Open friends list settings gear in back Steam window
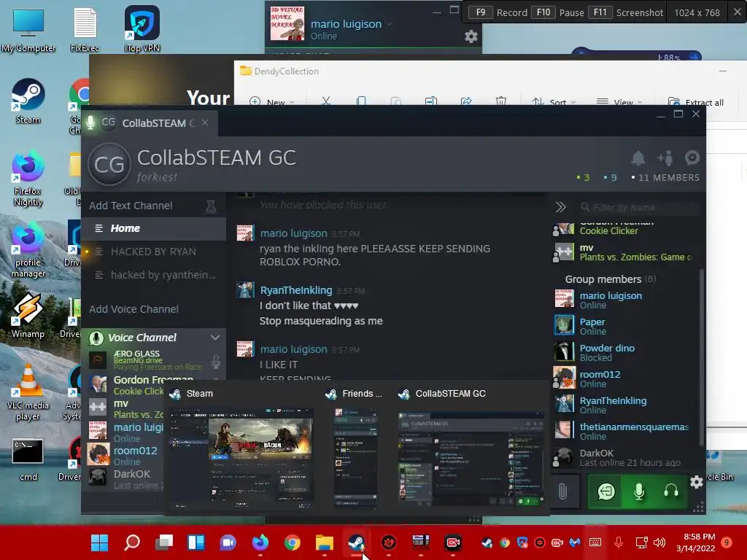This screenshot has height=560, width=747. (471, 36)
